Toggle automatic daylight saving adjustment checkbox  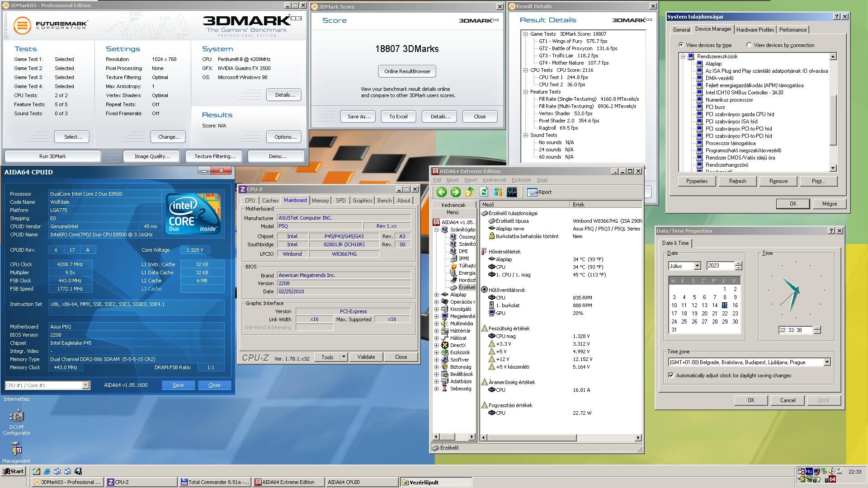(x=671, y=375)
